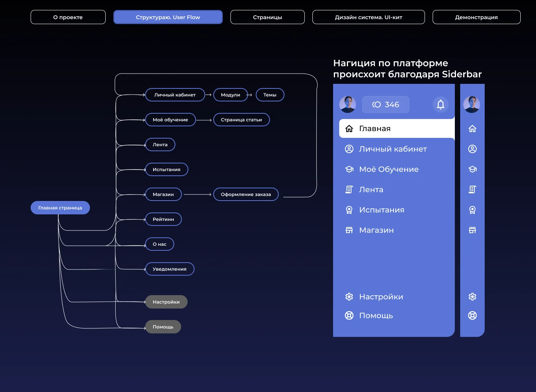Screen dimensions: 536x392
Task: Open the Магазин shop icon
Action: (x=349, y=230)
